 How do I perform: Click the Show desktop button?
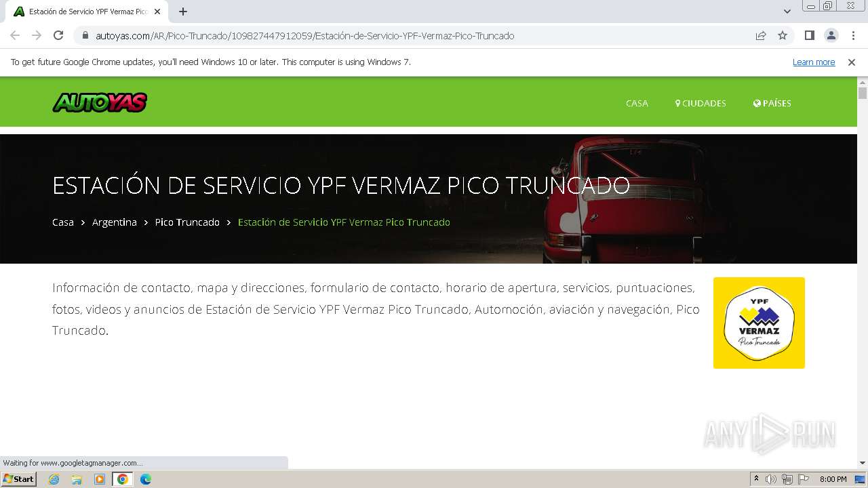coord(861,479)
